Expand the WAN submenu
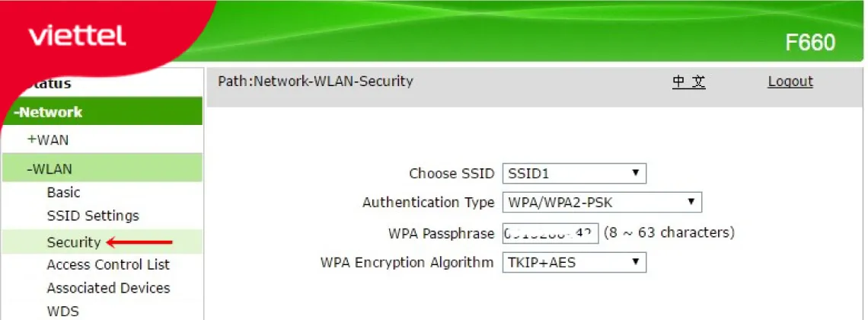 [x=48, y=140]
